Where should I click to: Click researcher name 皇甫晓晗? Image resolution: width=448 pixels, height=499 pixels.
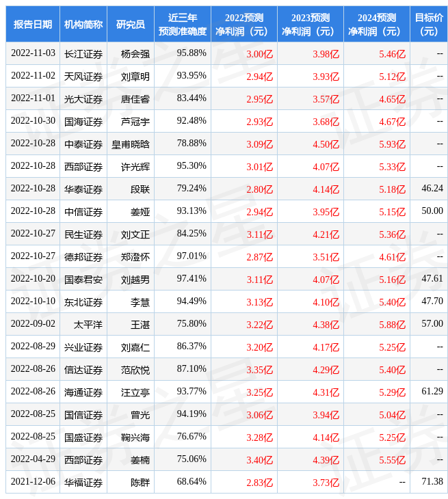pyautogui.click(x=131, y=144)
